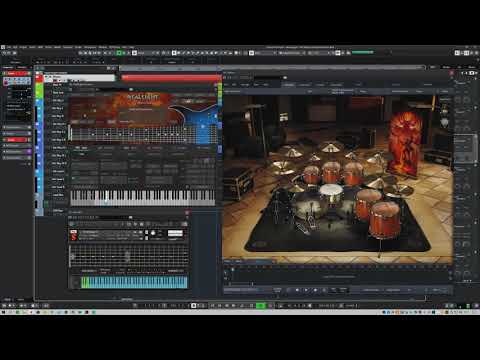The image size is (480, 360).
Task: Click the fretboard display in Kontakt window
Action: pyautogui.click(x=129, y=256)
